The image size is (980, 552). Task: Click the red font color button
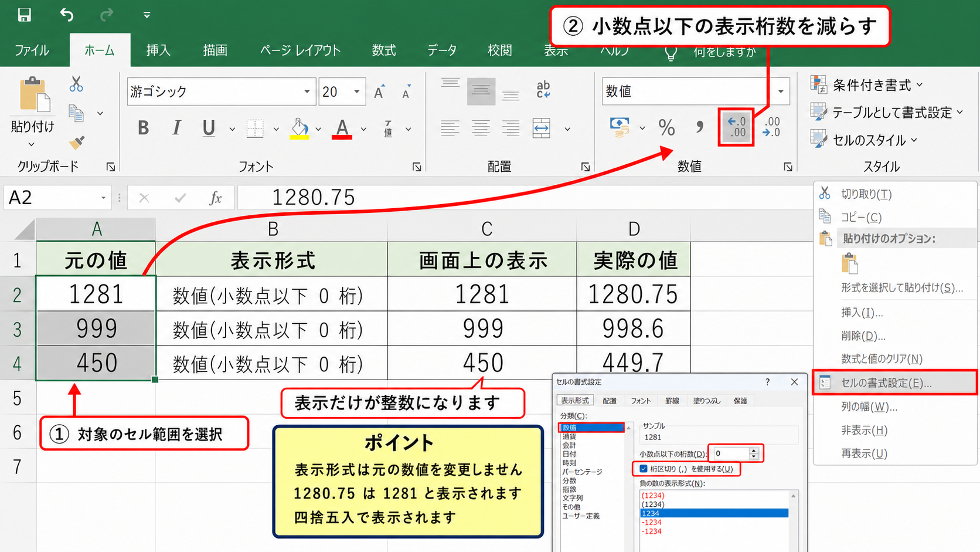(x=342, y=128)
